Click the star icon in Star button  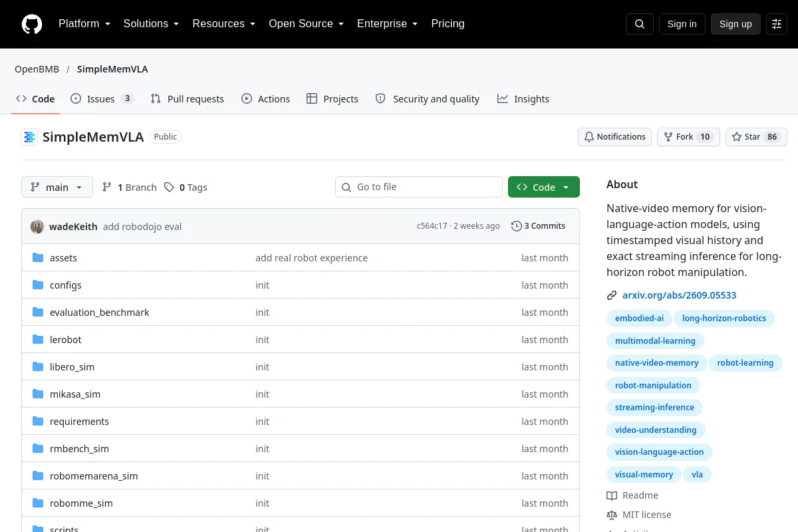[x=737, y=137]
